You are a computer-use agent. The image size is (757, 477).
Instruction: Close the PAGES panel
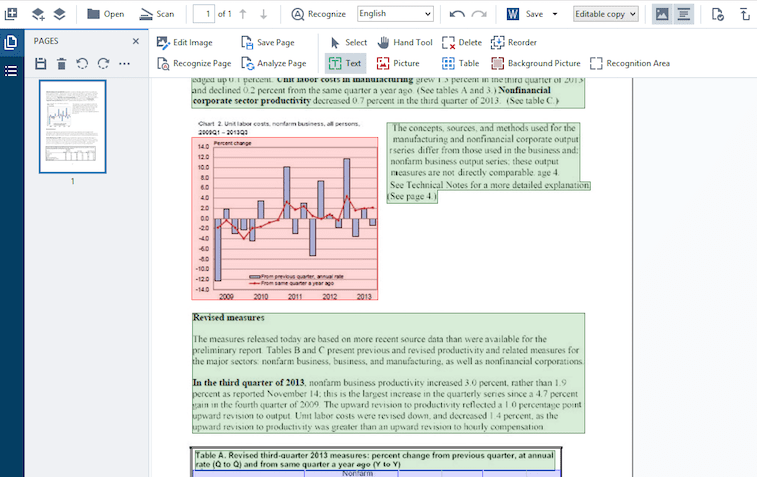[x=136, y=41]
